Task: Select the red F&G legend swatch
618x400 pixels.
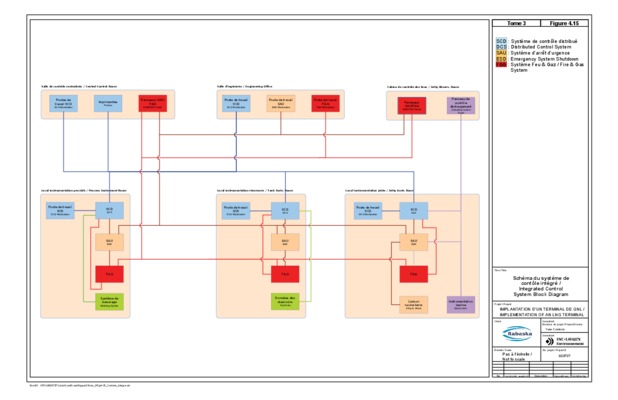Action: pos(501,64)
